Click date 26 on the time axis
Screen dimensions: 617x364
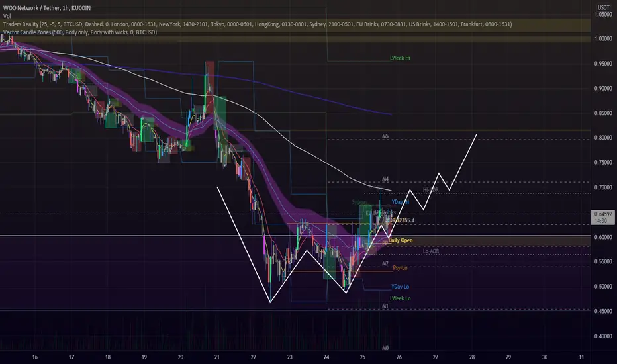click(x=399, y=357)
